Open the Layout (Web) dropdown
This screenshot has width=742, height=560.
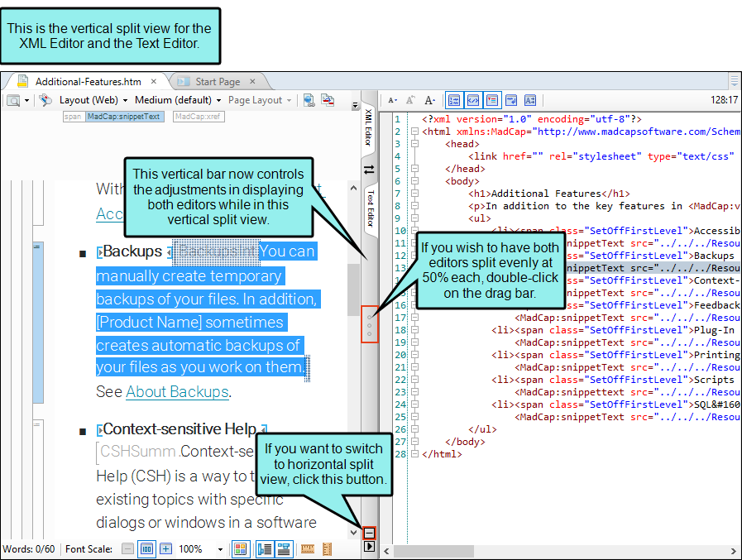(x=91, y=100)
